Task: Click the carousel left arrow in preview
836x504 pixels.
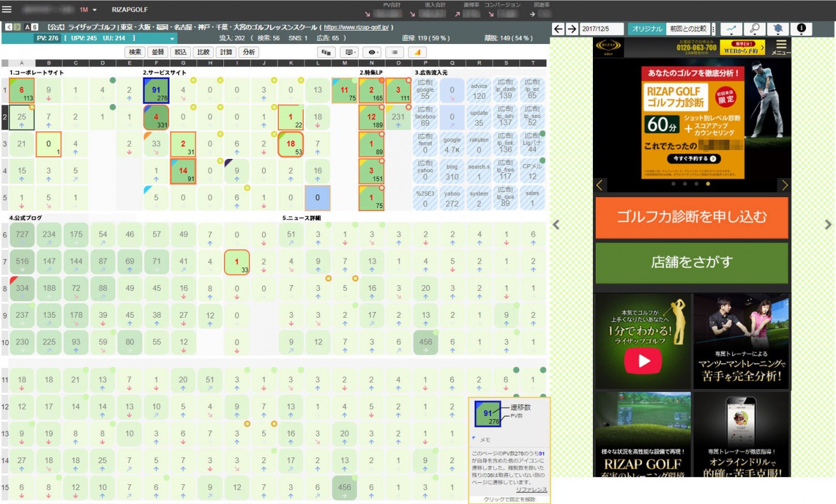Action: 600,186
